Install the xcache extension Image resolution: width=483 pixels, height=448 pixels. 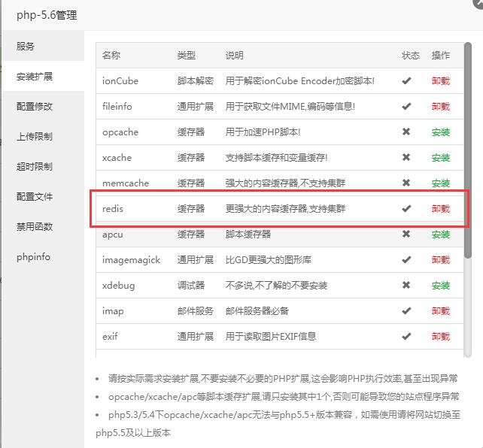pyautogui.click(x=440, y=158)
